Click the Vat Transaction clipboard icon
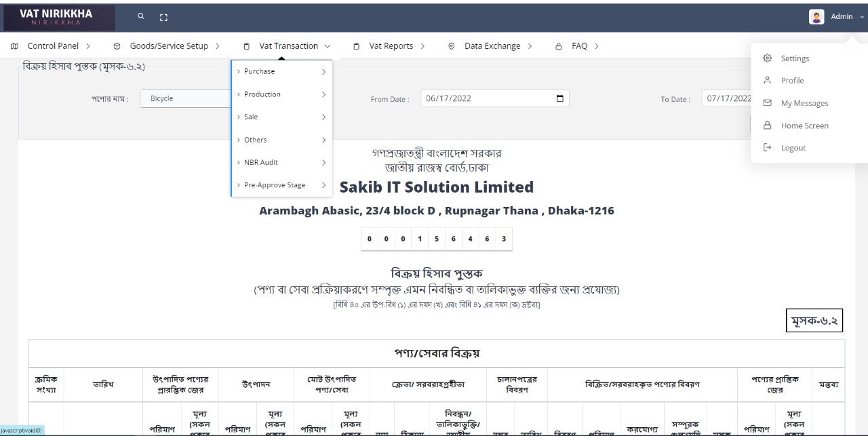The height and width of the screenshot is (436, 868). click(x=246, y=45)
